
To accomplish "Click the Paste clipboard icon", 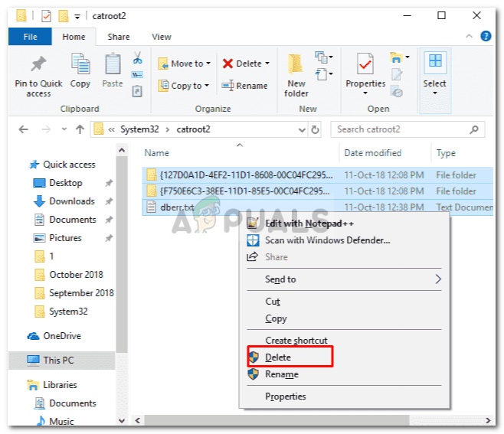I will [113, 64].
